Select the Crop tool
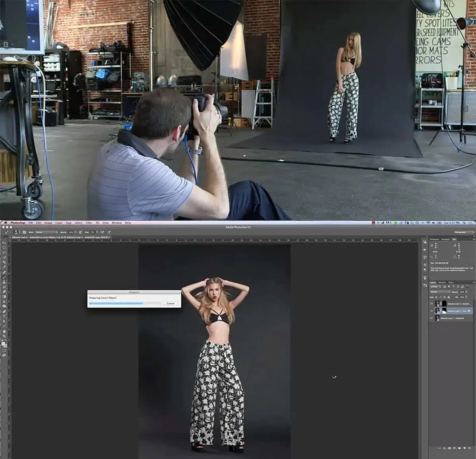The width and height of the screenshot is (476, 459). 4,262
